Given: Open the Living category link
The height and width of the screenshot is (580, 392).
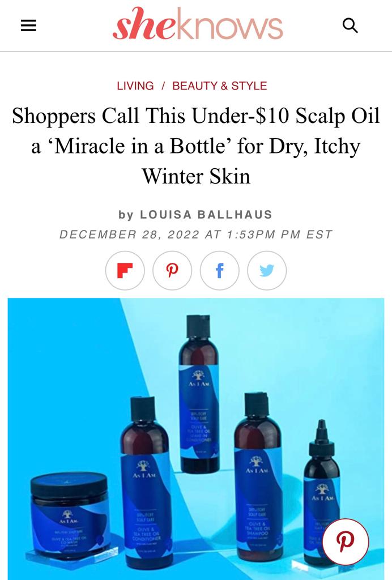Looking at the screenshot, I should 135,86.
